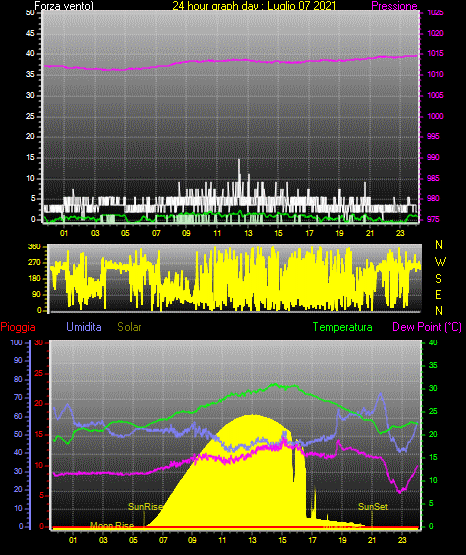
Task: Click the 25 rain axis value
Action: click(x=39, y=373)
